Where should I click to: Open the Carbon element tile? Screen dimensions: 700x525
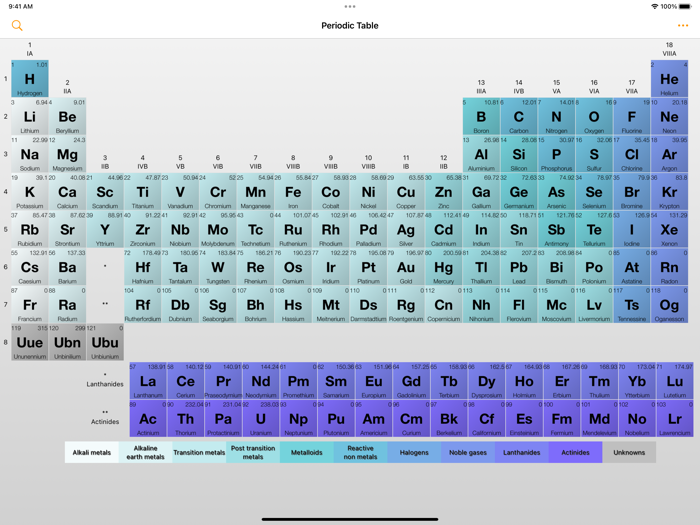pos(519,117)
